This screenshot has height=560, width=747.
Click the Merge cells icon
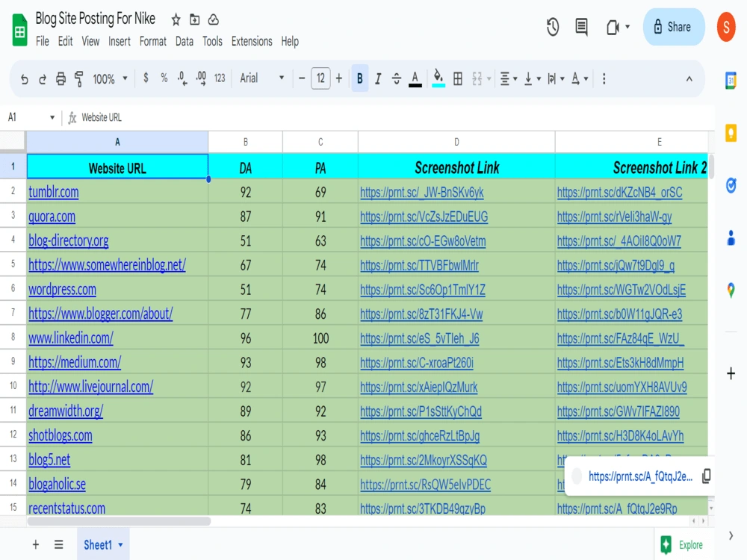(477, 78)
